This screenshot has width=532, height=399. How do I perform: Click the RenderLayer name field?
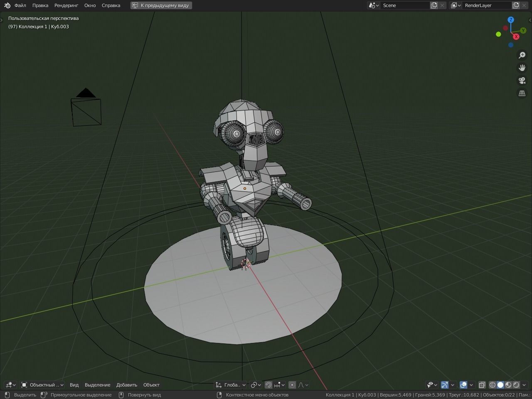[487, 5]
